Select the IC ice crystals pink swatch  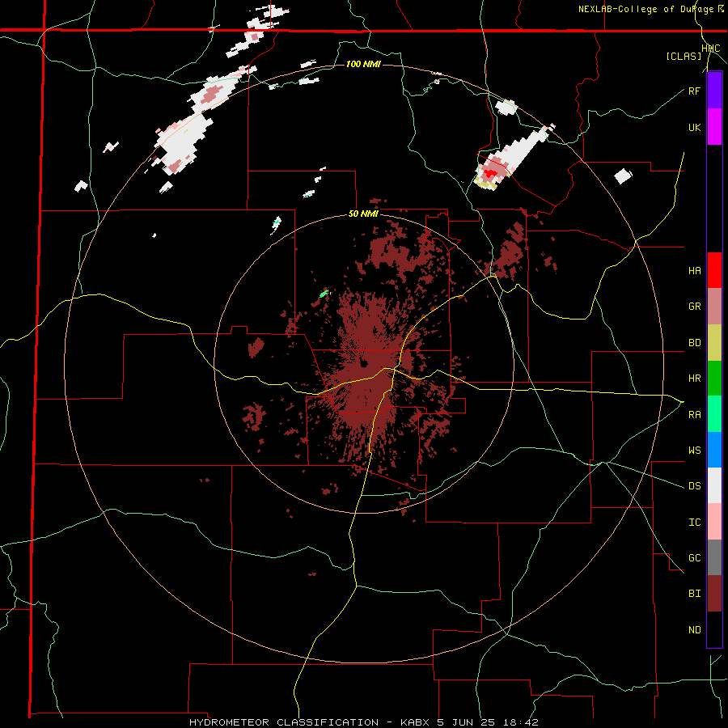(714, 522)
